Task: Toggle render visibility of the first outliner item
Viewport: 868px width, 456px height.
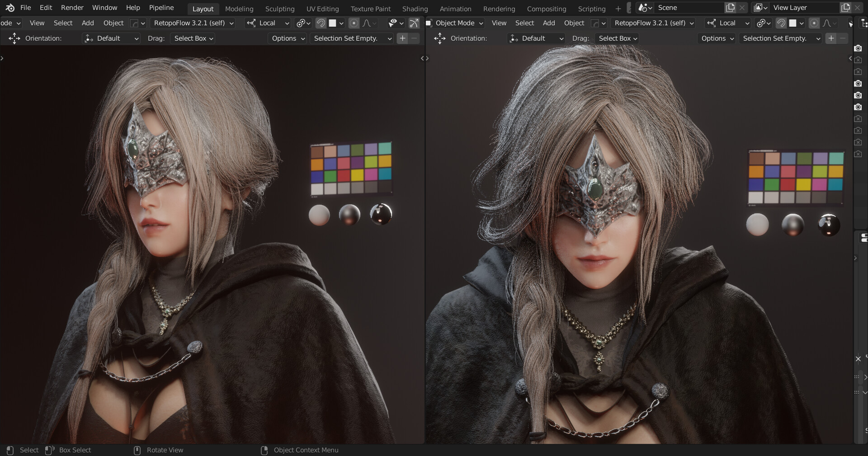Action: (x=858, y=48)
